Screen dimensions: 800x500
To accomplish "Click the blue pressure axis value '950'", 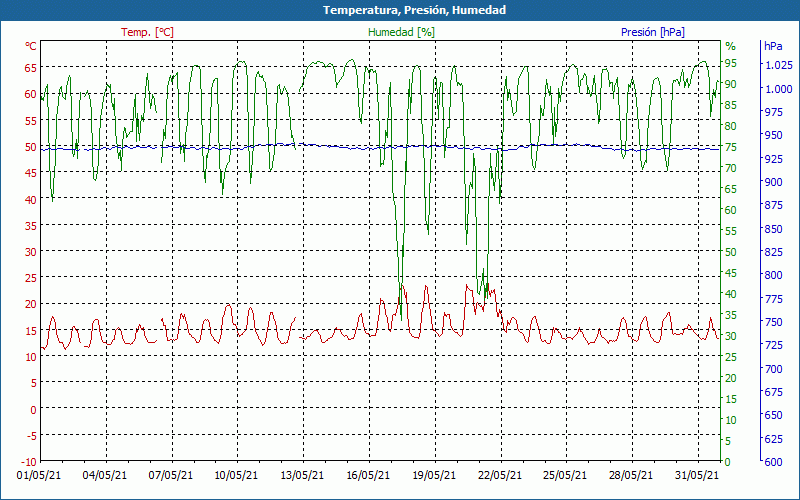I will (772, 135).
